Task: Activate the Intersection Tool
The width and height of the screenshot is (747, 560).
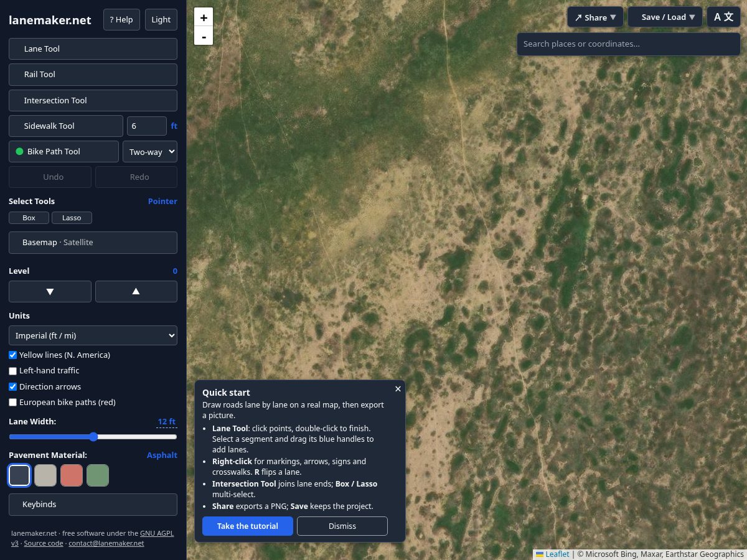Action: 93,100
